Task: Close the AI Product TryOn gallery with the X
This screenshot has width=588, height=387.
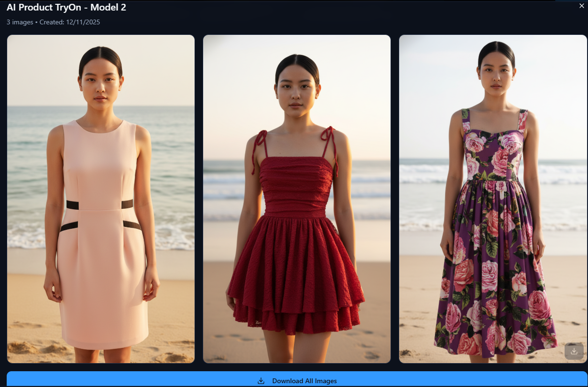Action: pos(583,7)
